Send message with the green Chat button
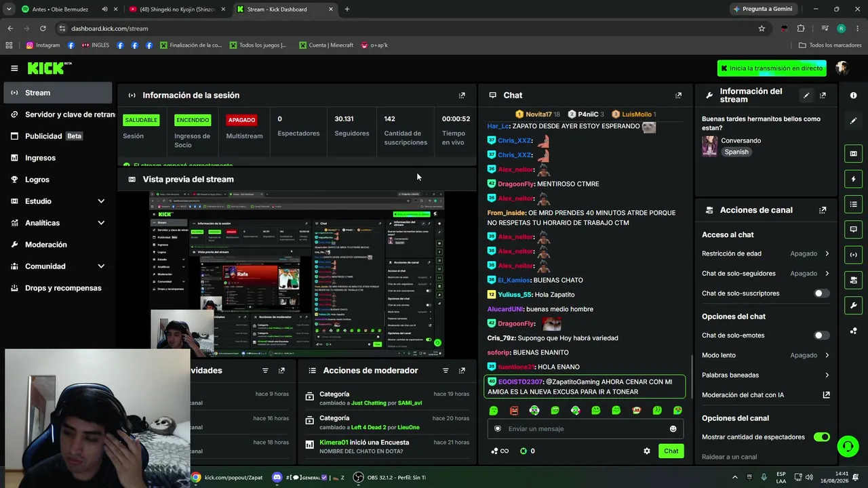The height and width of the screenshot is (488, 868). [x=671, y=451]
